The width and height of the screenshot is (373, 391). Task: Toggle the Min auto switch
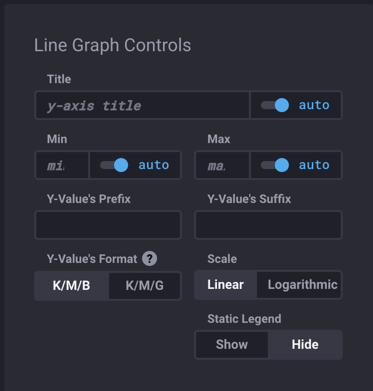coord(114,165)
